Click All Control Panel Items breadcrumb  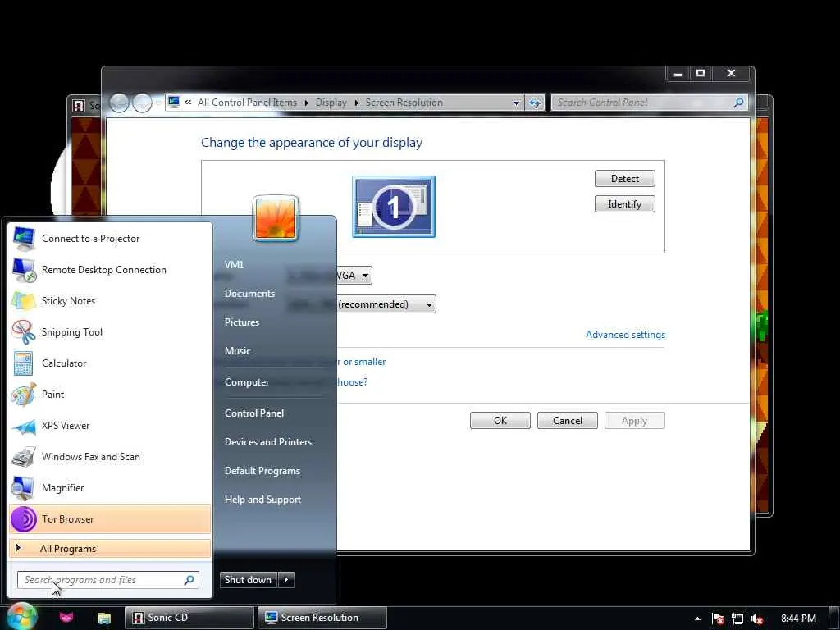pyautogui.click(x=247, y=103)
